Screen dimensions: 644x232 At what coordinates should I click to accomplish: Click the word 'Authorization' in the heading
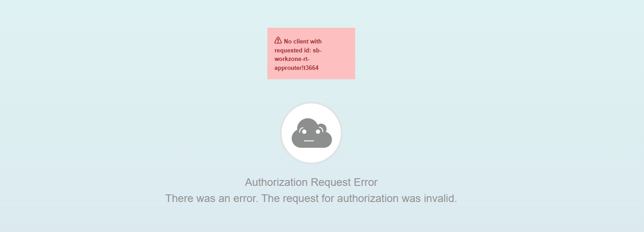276,182
